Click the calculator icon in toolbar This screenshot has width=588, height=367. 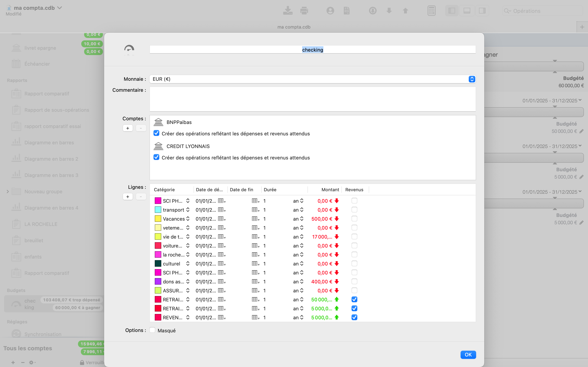click(x=431, y=11)
